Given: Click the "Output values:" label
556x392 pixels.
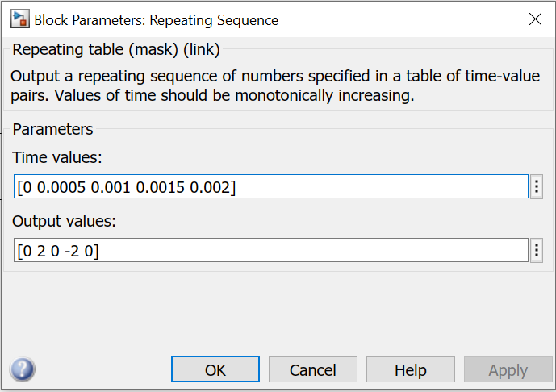Looking at the screenshot, I should click(65, 221).
